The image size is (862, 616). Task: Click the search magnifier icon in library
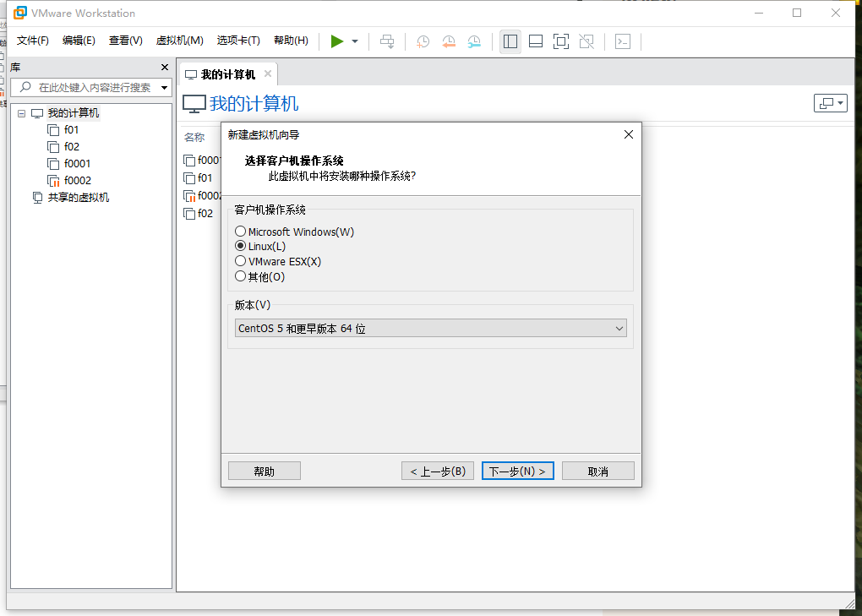coord(25,87)
